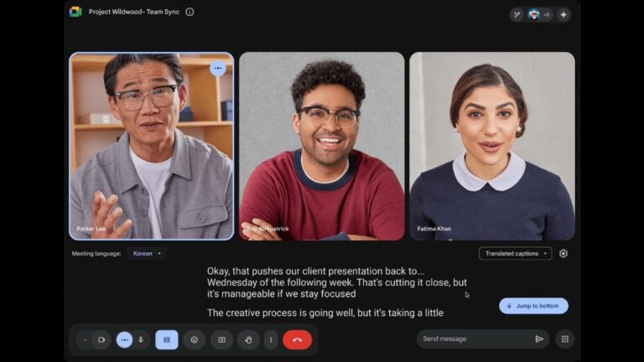Expand camera options chevron in toolbar

click(x=85, y=340)
